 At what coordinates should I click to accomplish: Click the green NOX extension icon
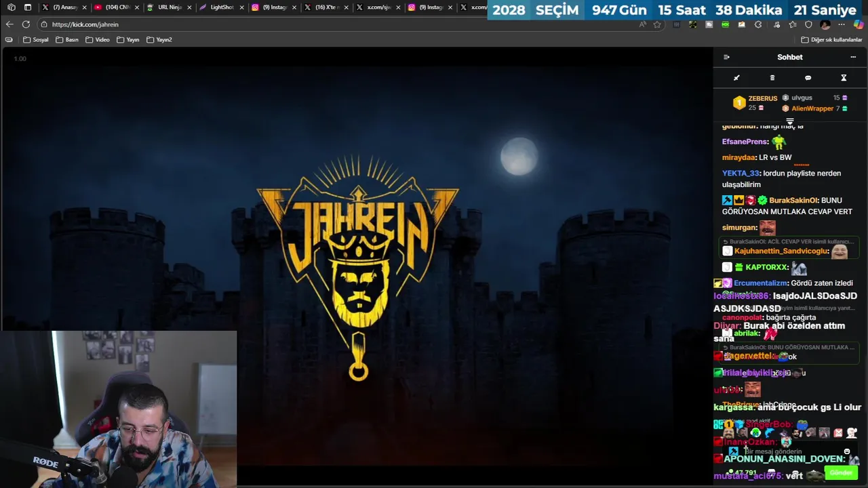pos(725,24)
